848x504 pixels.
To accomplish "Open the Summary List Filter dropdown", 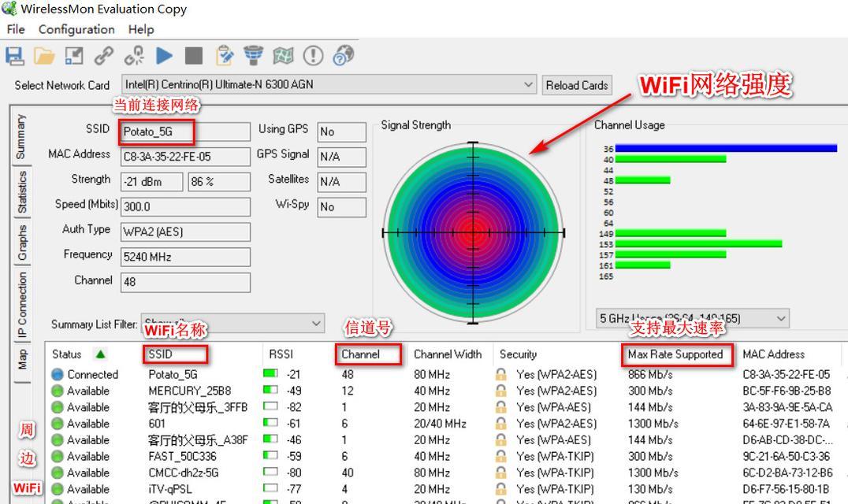I will 232,323.
